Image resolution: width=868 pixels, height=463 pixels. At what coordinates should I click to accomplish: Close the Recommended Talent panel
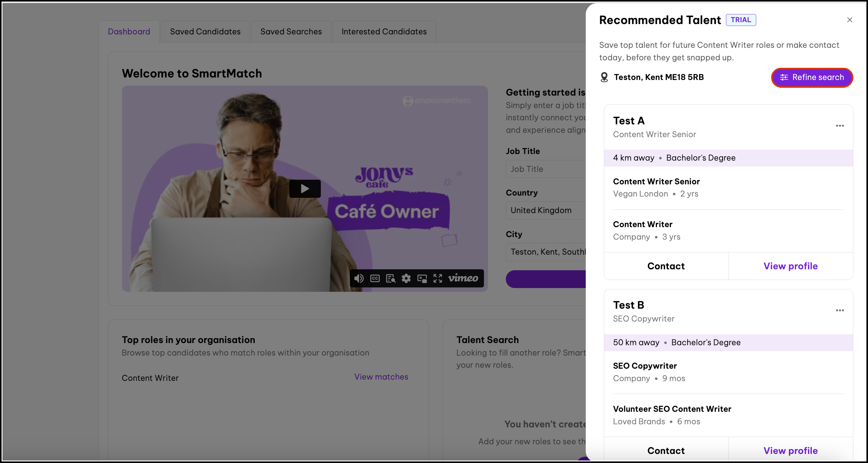pyautogui.click(x=850, y=20)
